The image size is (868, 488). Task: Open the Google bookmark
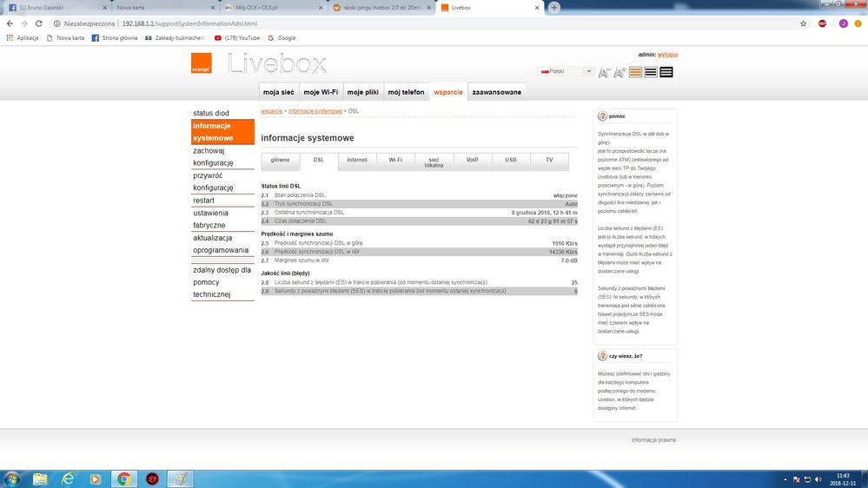282,38
